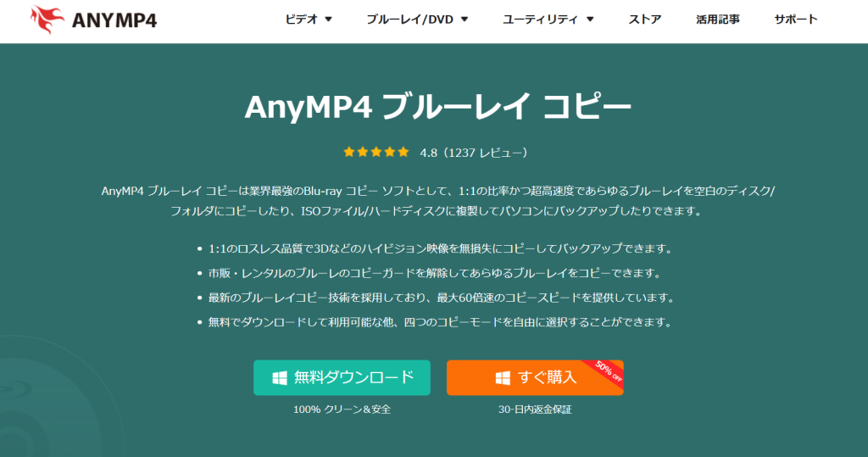Click the 無料ダウンロード button
Screen dimensions: 868x457
342,378
